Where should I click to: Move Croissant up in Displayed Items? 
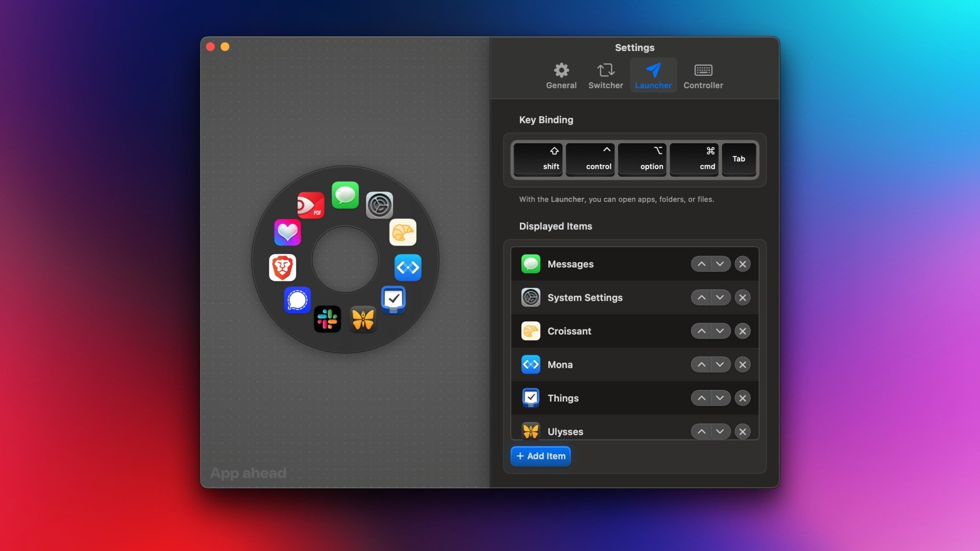point(701,331)
